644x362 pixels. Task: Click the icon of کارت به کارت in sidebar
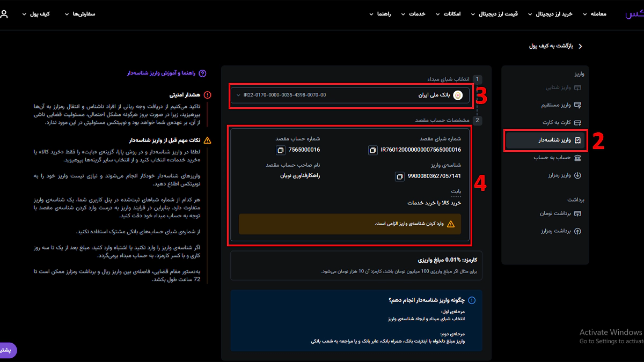pyautogui.click(x=577, y=123)
